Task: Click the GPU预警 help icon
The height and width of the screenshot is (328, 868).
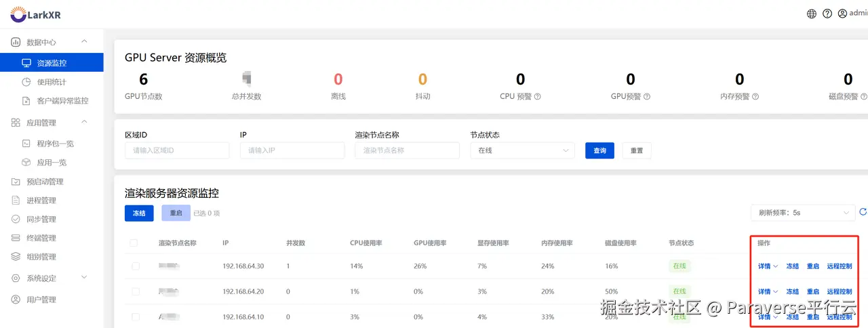Action: 647,96
